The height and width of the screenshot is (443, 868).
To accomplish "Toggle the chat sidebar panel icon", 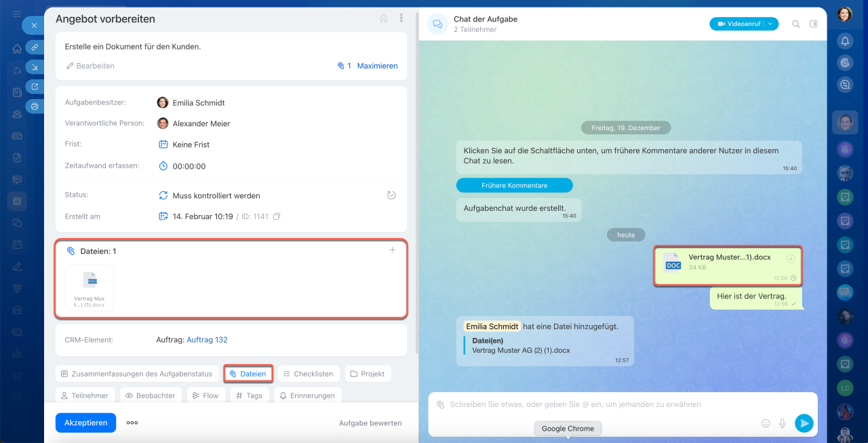I will 814,24.
